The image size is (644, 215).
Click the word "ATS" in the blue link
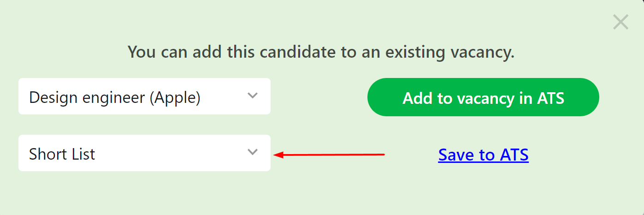[x=514, y=155]
